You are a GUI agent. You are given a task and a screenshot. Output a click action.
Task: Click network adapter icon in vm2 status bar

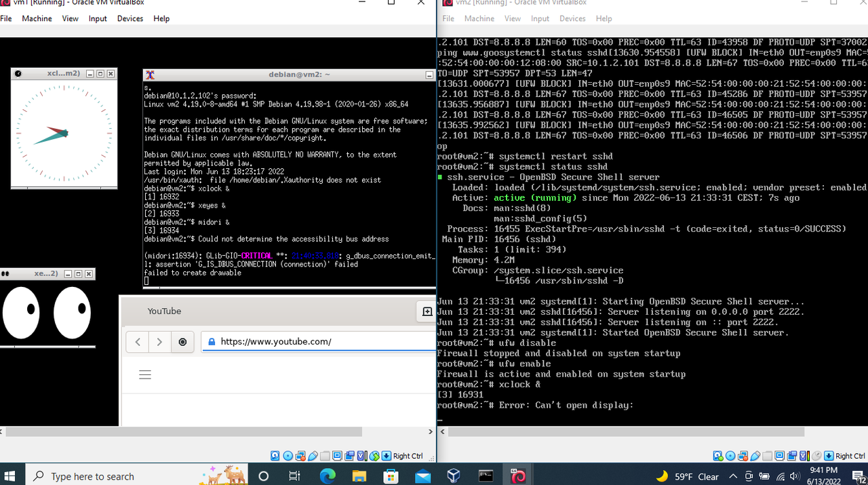pyautogui.click(x=743, y=456)
